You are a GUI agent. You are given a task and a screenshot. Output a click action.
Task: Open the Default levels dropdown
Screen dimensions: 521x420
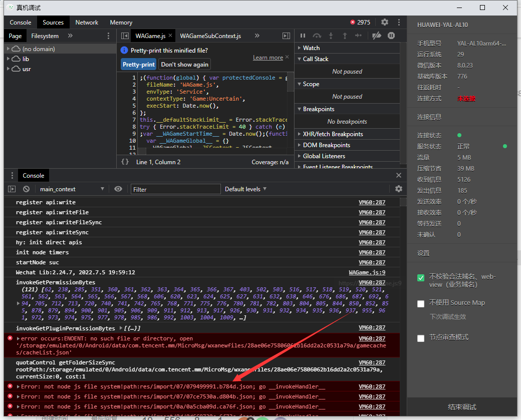(245, 189)
